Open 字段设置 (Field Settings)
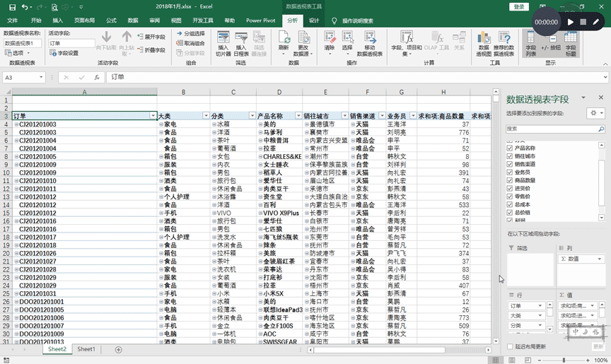 coord(64,53)
